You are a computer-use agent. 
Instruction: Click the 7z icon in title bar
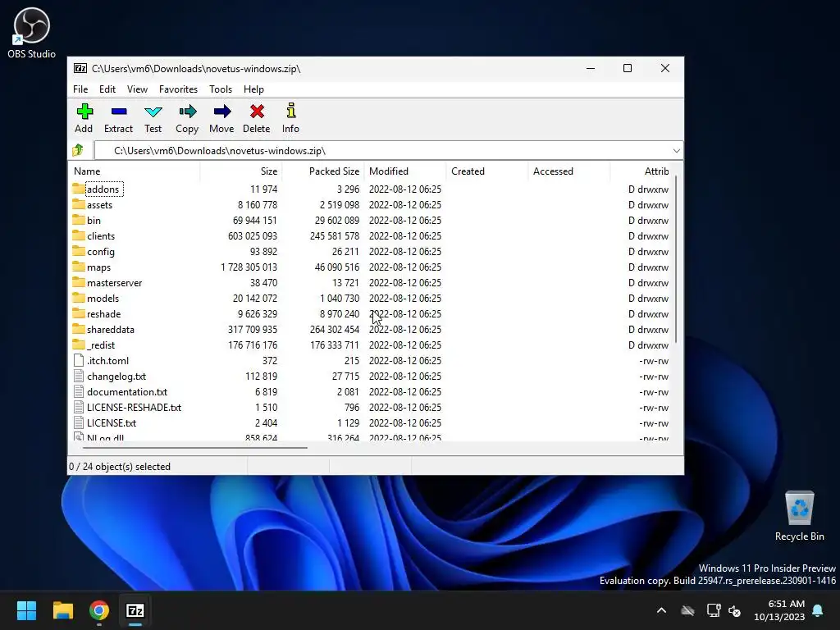coord(80,68)
